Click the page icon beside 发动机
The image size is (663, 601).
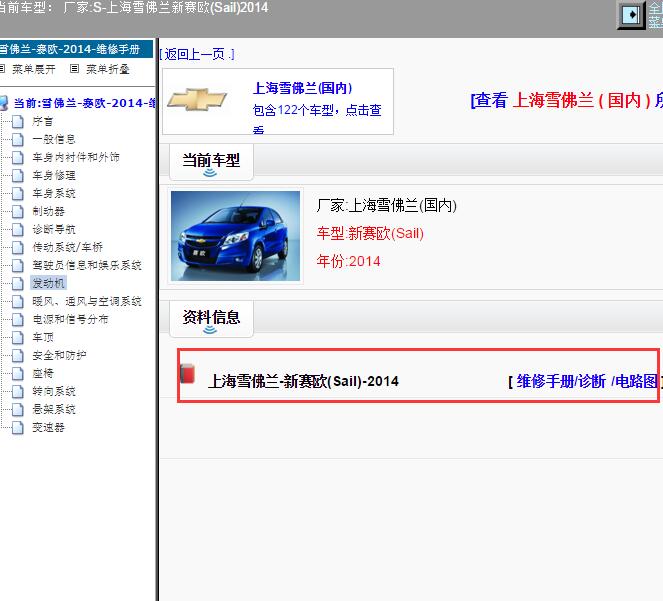point(18,283)
